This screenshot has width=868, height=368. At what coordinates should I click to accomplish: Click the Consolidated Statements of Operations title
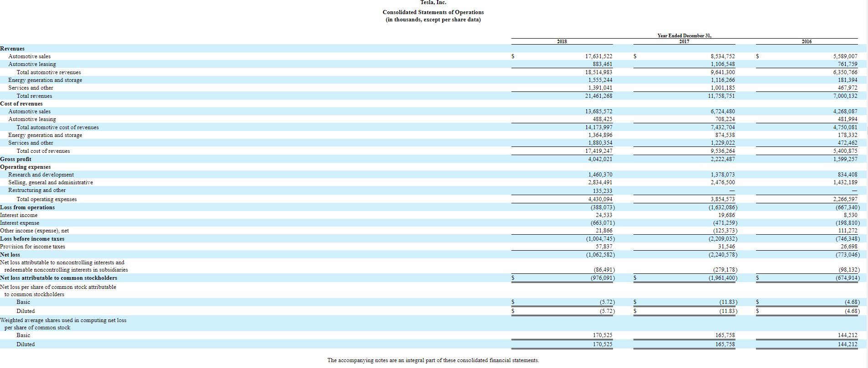tap(433, 12)
